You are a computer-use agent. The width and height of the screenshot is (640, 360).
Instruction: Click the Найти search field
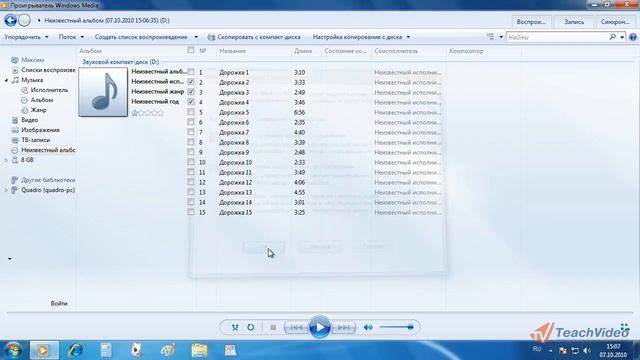coord(557,37)
